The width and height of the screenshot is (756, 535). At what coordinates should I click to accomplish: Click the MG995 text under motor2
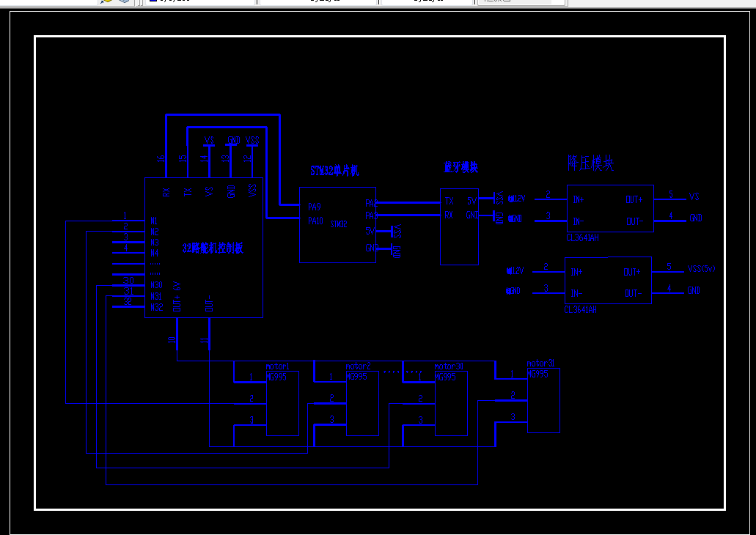tap(357, 377)
